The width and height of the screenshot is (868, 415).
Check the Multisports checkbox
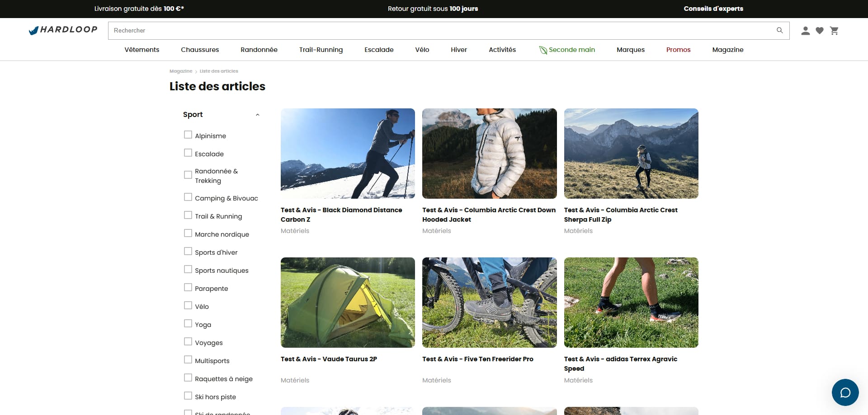(188, 360)
